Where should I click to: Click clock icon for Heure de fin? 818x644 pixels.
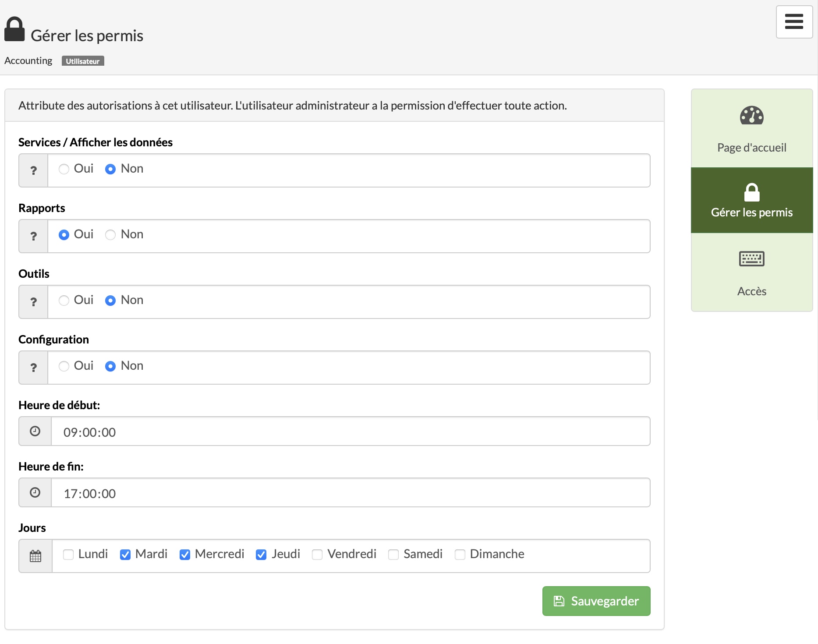(35, 492)
